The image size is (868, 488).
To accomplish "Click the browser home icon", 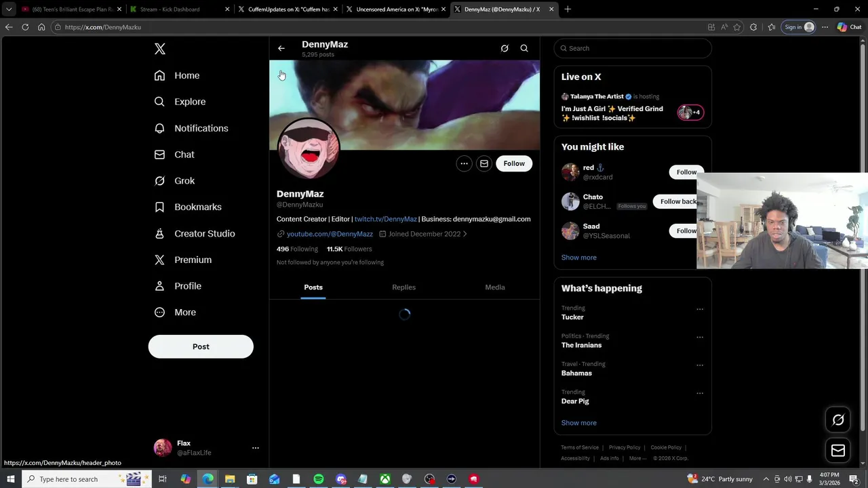I will click(41, 27).
